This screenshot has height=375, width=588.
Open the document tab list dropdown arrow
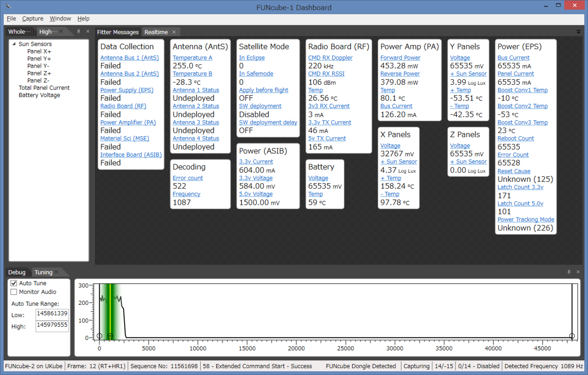tap(579, 32)
